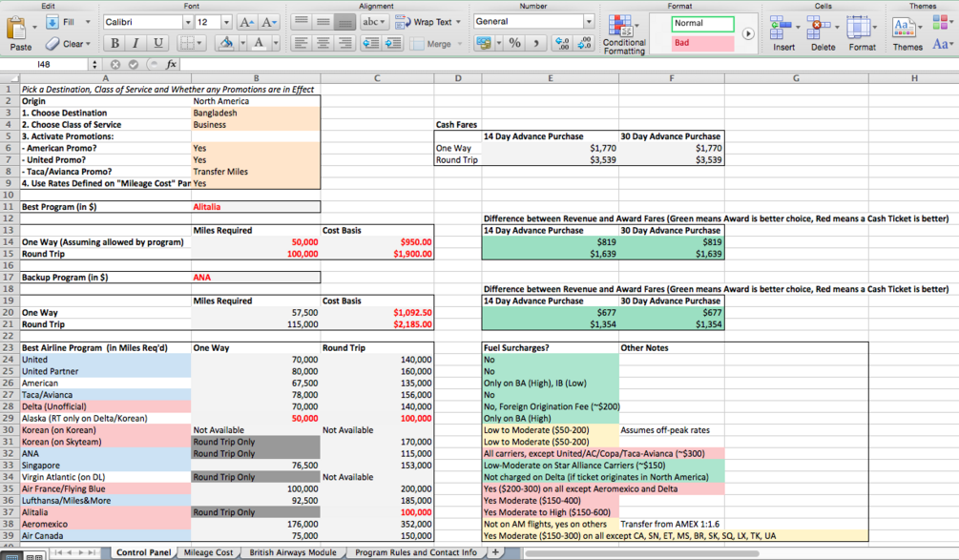The width and height of the screenshot is (959, 560).
Task: Open Conditional Formatting
Action: point(623,35)
